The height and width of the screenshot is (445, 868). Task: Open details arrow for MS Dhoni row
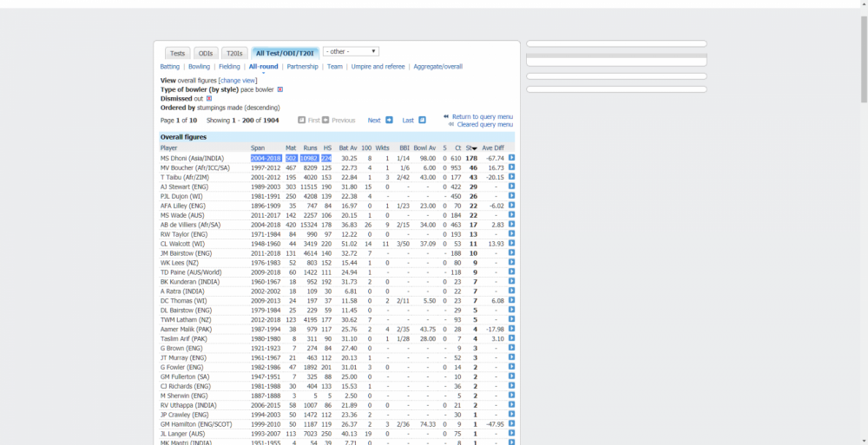(x=511, y=158)
